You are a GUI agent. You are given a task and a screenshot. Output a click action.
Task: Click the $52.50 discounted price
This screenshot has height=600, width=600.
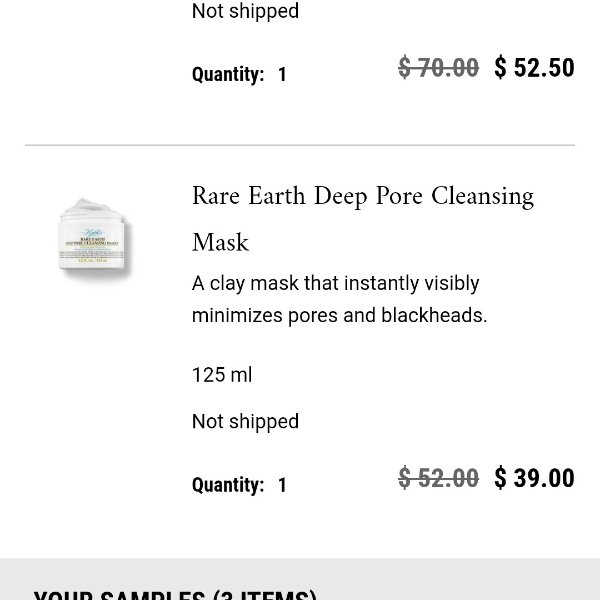pos(534,68)
